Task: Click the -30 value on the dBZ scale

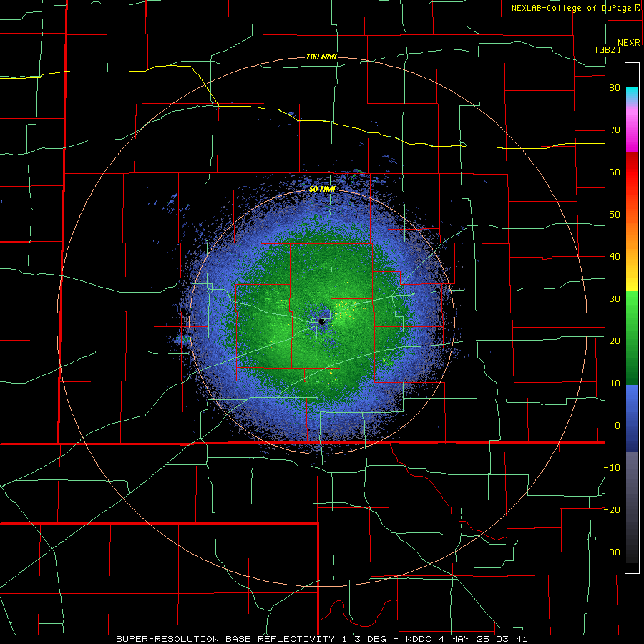Action: click(612, 552)
